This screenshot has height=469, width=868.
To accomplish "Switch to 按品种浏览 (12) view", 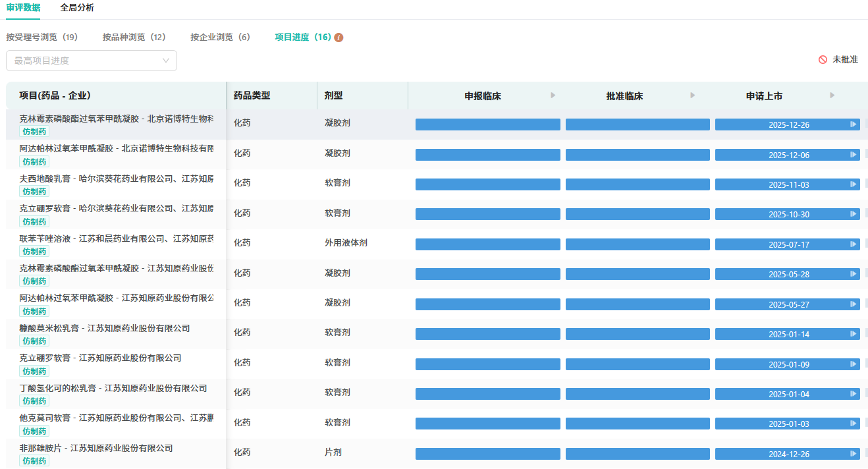I will [x=134, y=38].
